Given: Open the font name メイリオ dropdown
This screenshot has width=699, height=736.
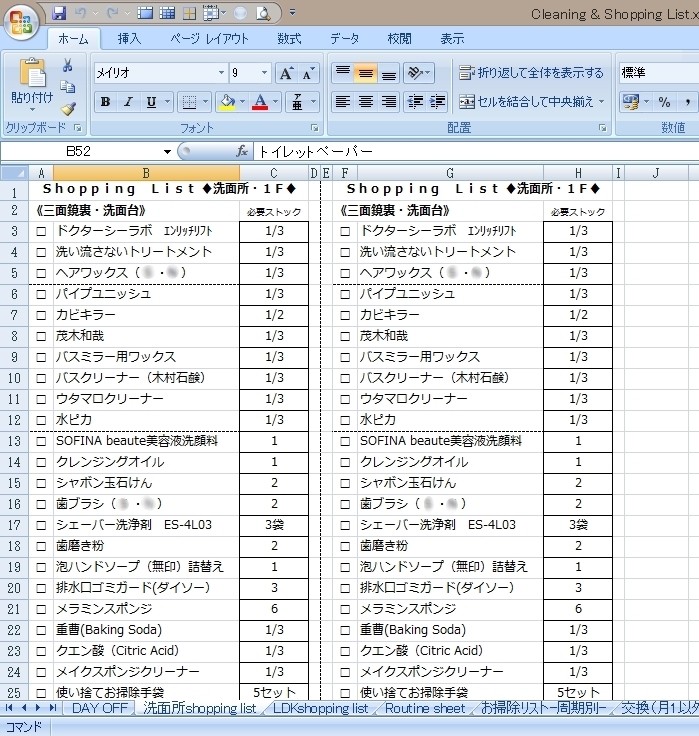Looking at the screenshot, I should 221,73.
